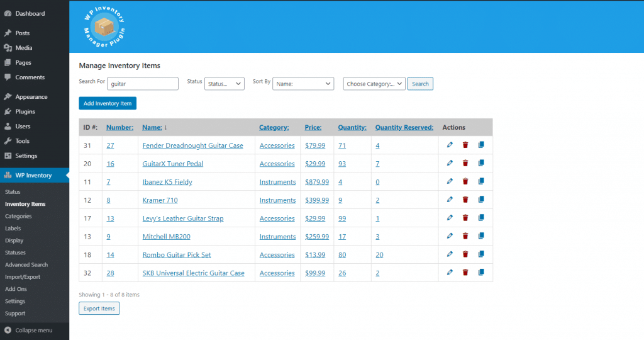Sort table by Number column header
This screenshot has height=340, width=644.
119,127
